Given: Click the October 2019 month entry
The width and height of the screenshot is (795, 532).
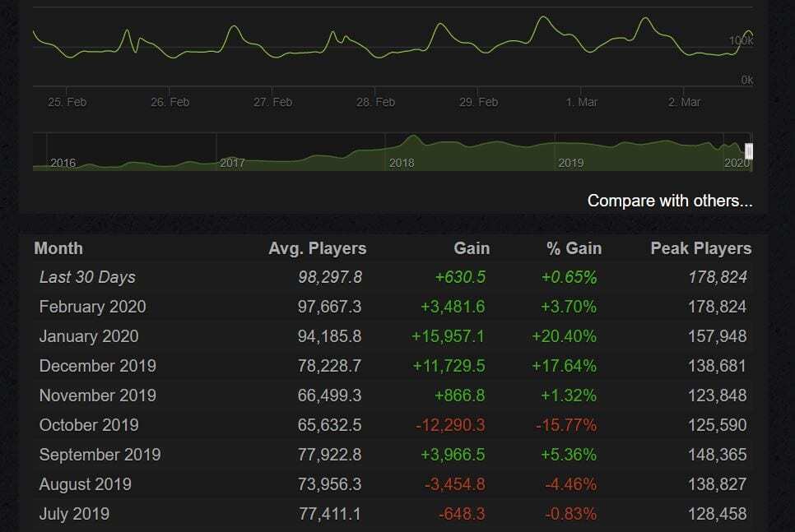Looking at the screenshot, I should 89,425.
